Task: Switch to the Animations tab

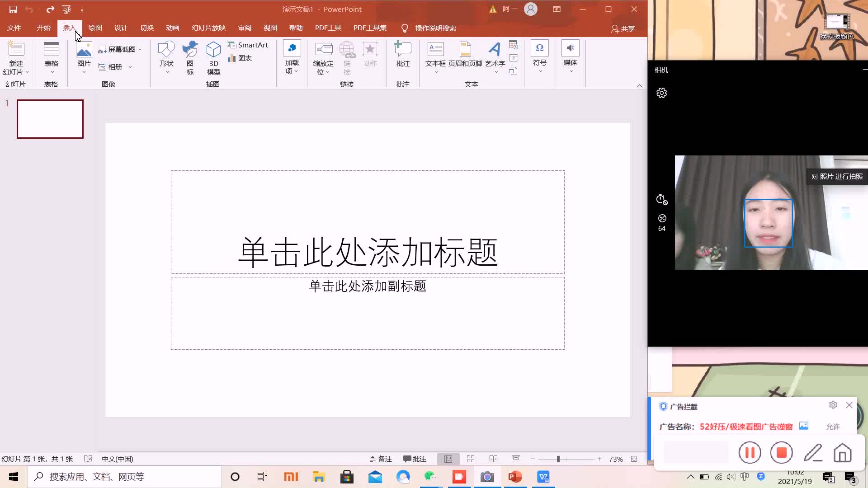Action: click(x=172, y=28)
